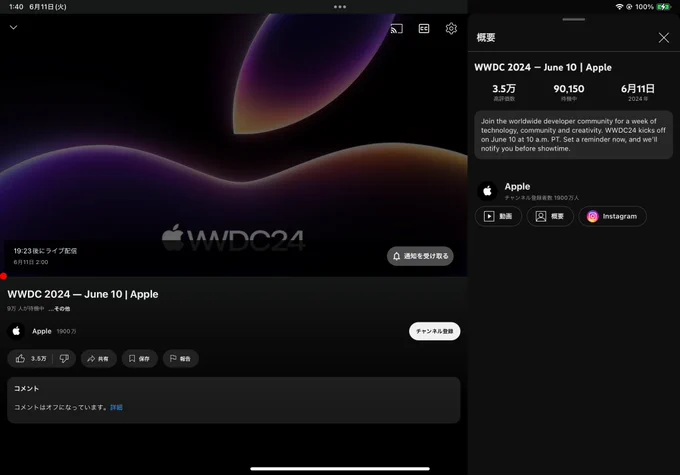Open Apple's Instagram link chip
The image size is (680, 475).
pyautogui.click(x=612, y=216)
